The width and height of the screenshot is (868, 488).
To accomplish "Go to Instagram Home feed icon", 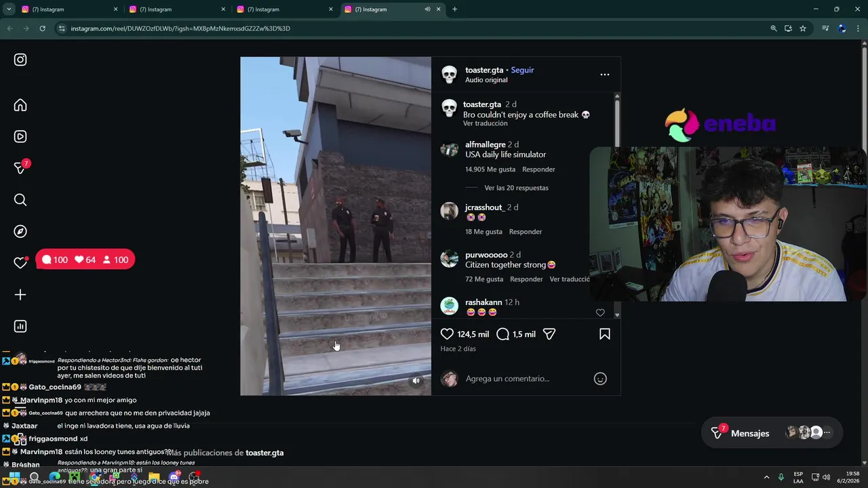I will (x=20, y=105).
